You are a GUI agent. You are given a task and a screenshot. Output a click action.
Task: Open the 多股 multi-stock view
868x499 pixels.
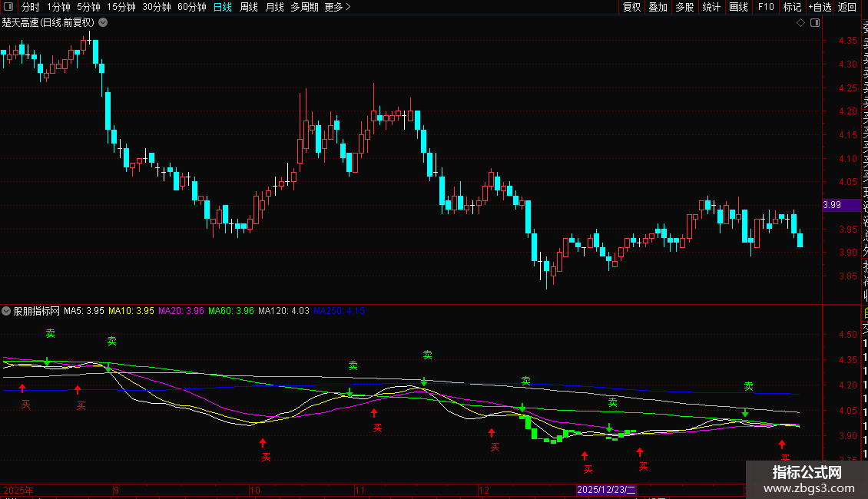[x=685, y=7]
